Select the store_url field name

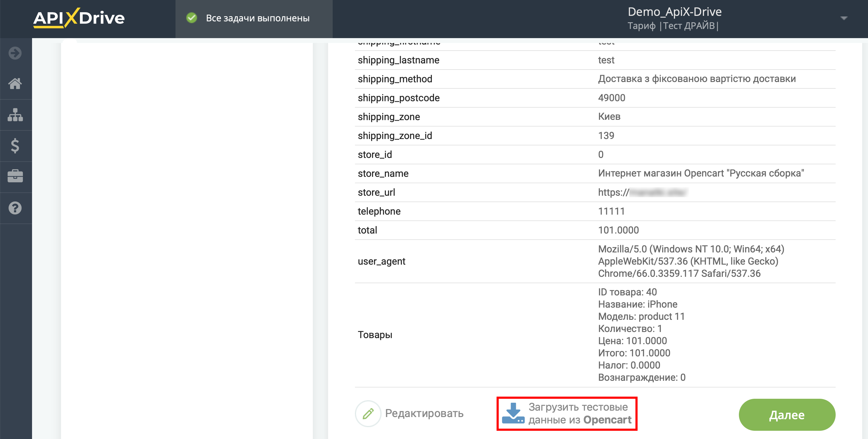(x=376, y=192)
